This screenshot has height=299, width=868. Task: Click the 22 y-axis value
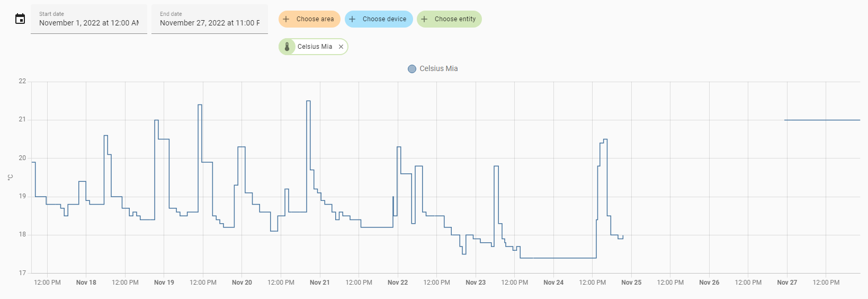[22, 81]
